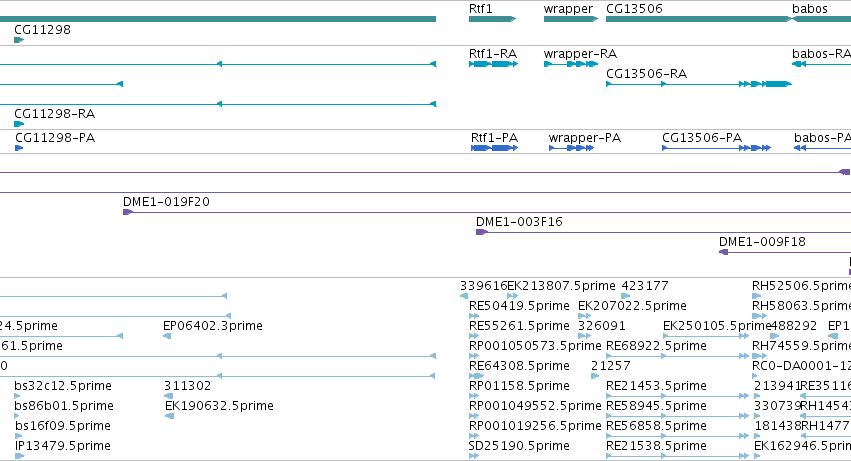Click the DME1-009F18 clone label
Image resolution: width=851 pixels, height=461 pixels.
pyautogui.click(x=762, y=242)
